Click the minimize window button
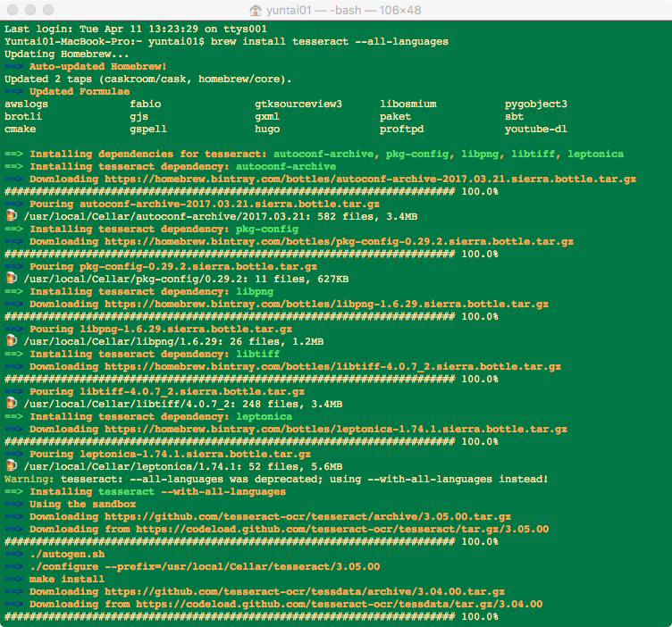This screenshot has height=627, width=672. [30, 10]
